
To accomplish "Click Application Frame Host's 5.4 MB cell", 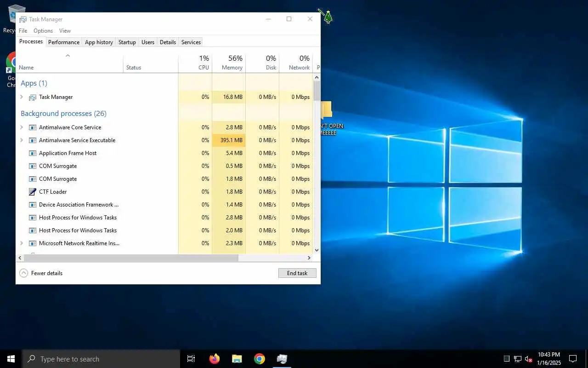I will click(x=229, y=153).
